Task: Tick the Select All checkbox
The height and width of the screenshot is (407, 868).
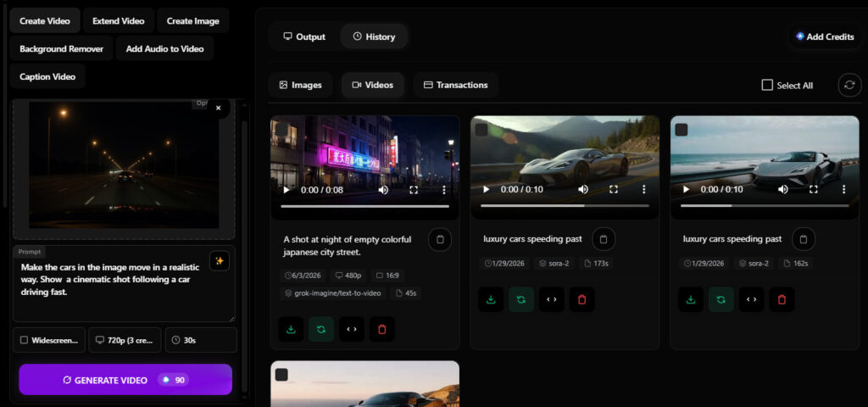Action: [767, 86]
